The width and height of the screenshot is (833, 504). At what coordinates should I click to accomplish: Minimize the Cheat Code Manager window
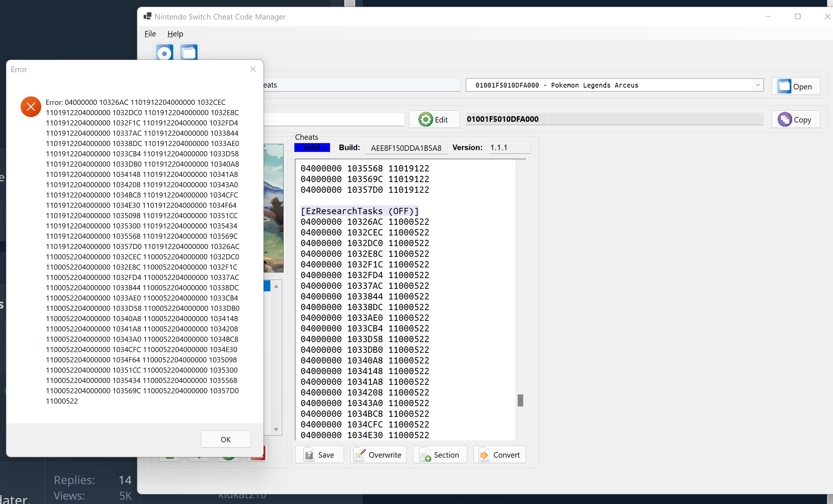pos(768,17)
